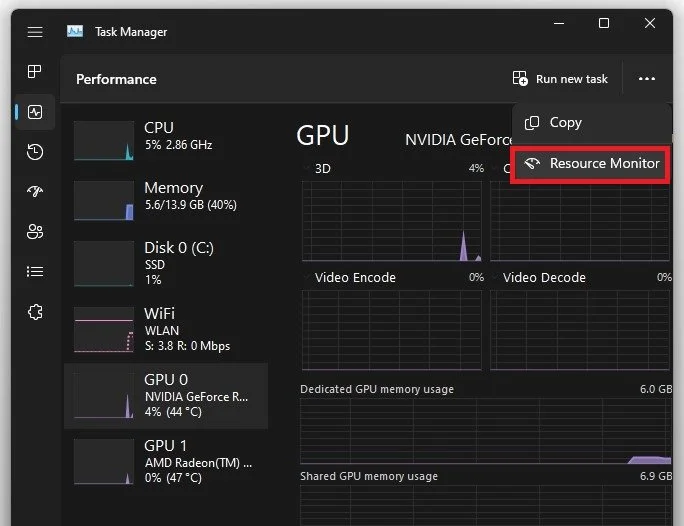Click the Task Manager app icon
Viewport: 684px width, 526px height.
[75, 31]
